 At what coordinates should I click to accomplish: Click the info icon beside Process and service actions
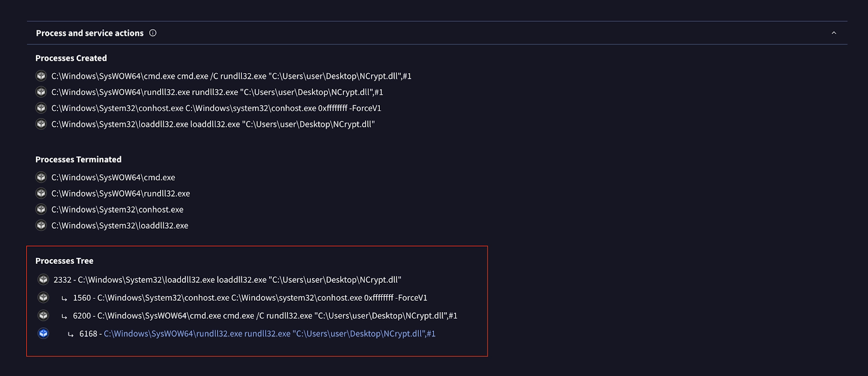(153, 33)
